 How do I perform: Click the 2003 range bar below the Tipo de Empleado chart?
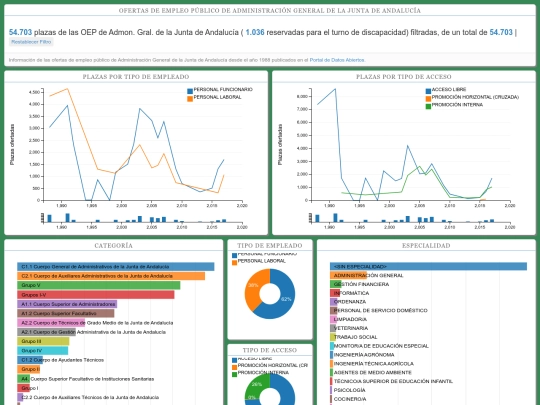tap(140, 219)
